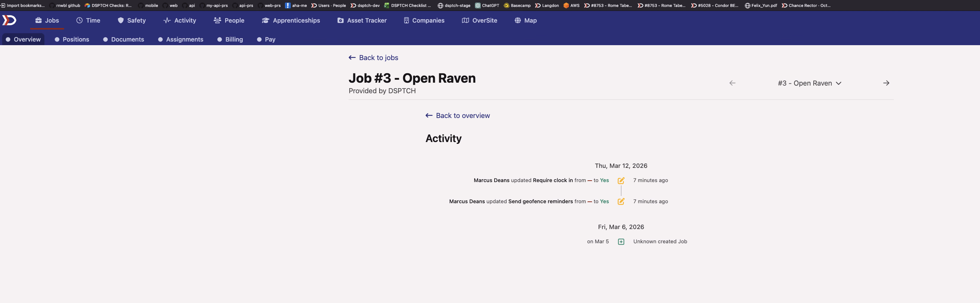
Task: Click Marcus Deans in Require clock in entry
Action: (x=491, y=180)
